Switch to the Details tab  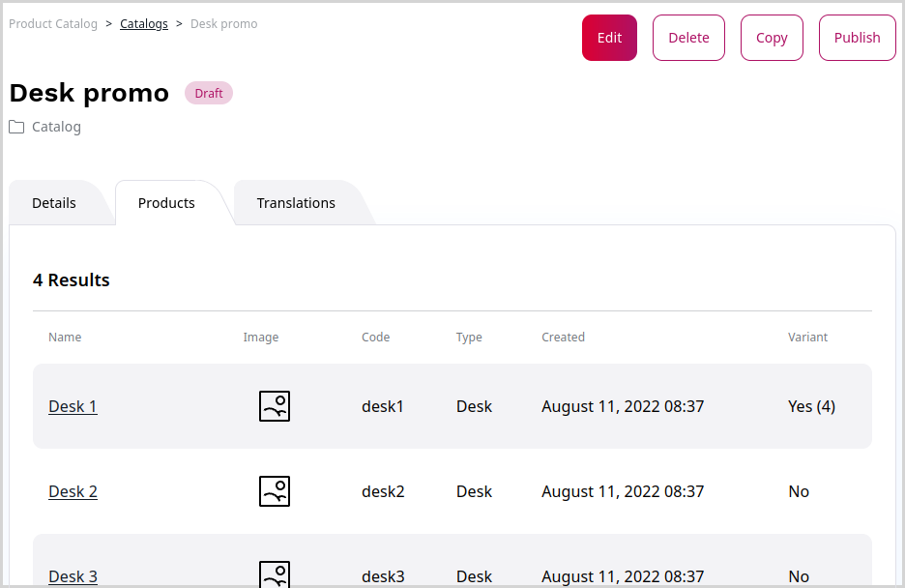coord(54,203)
